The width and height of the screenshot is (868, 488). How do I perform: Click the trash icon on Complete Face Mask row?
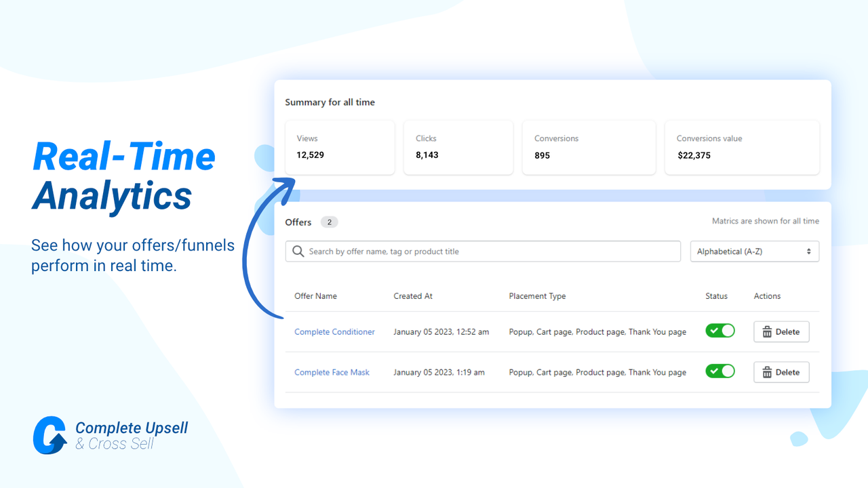tap(768, 372)
